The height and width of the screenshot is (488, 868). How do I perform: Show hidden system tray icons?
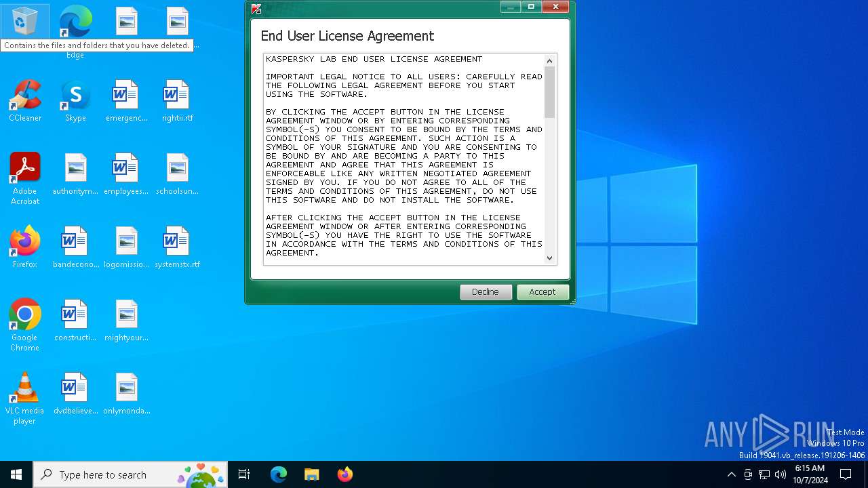click(x=731, y=474)
